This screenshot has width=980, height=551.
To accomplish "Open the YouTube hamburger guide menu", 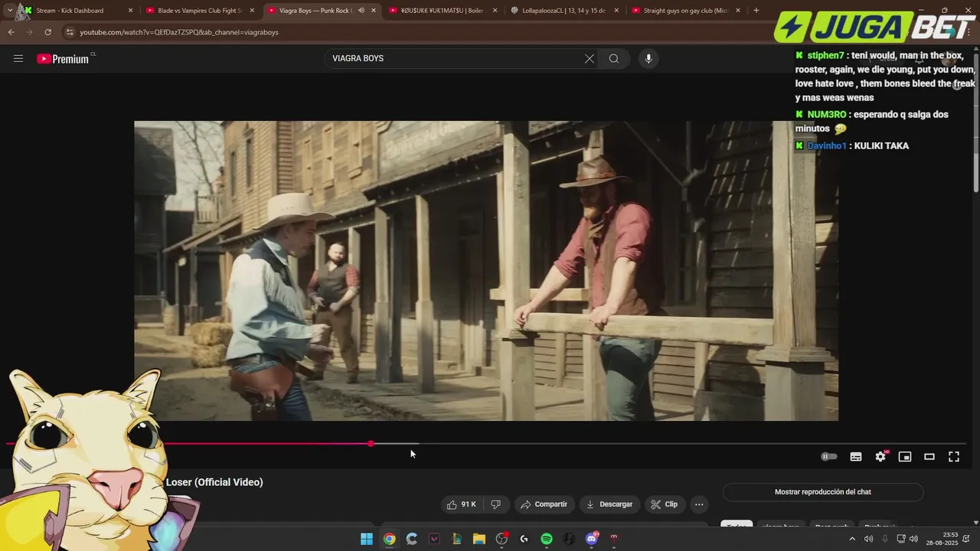I will [x=18, y=58].
